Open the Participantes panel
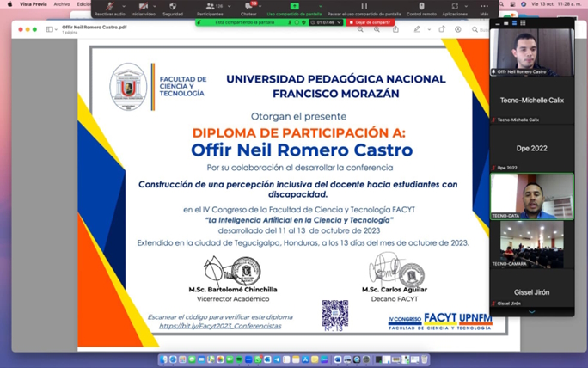The image size is (588, 368). (x=209, y=8)
